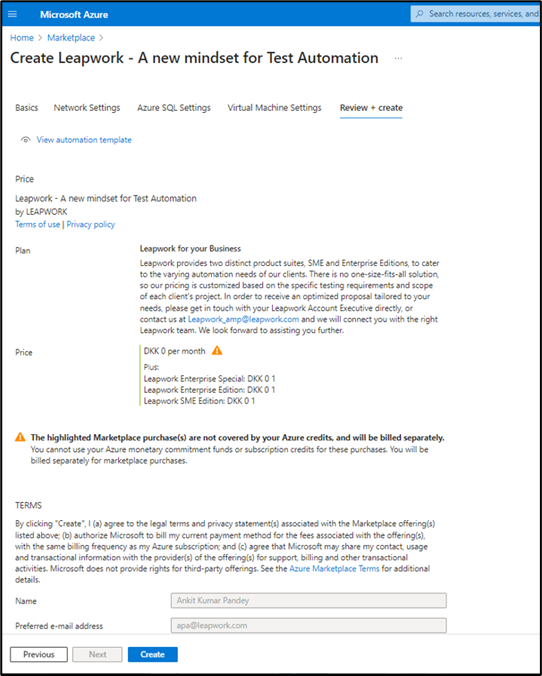Select the Virtual Machine Settings tab
Screen dimensions: 542x676
click(274, 108)
